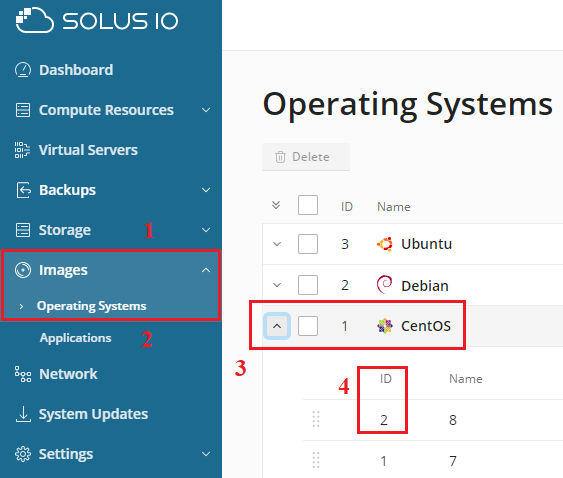Open Dashboard via its gauge icon

[x=23, y=70]
